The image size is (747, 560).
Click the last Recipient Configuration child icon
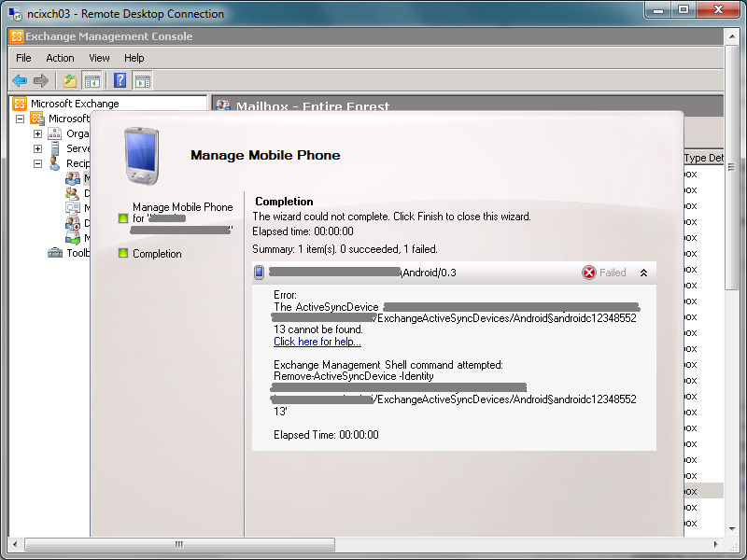[x=73, y=238]
